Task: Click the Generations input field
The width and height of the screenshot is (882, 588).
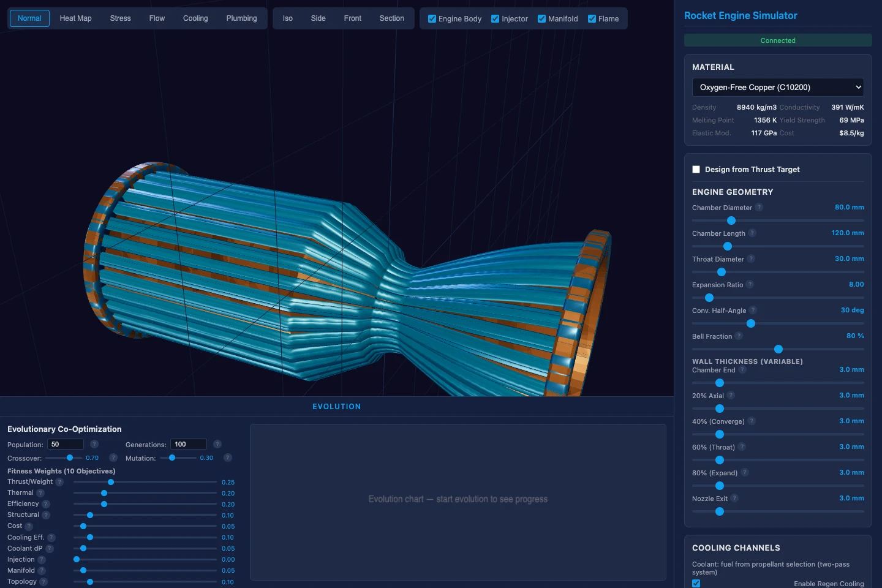Action: pyautogui.click(x=189, y=444)
